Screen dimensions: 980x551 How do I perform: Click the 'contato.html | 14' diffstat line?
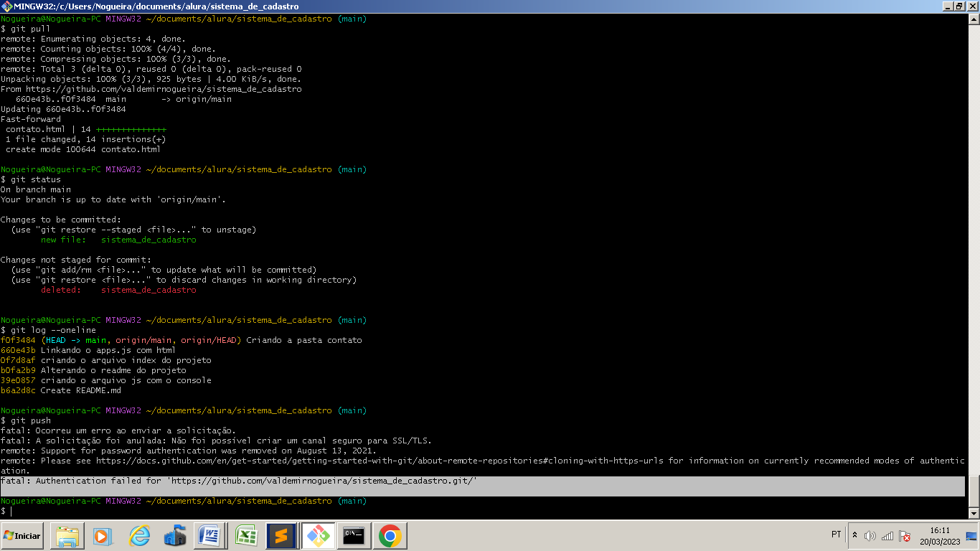pos(86,129)
